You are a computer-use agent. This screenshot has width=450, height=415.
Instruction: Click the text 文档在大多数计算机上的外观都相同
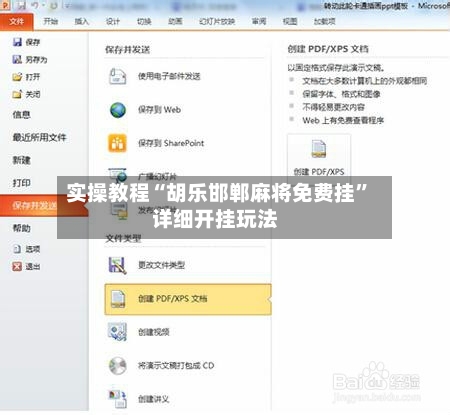click(365, 81)
